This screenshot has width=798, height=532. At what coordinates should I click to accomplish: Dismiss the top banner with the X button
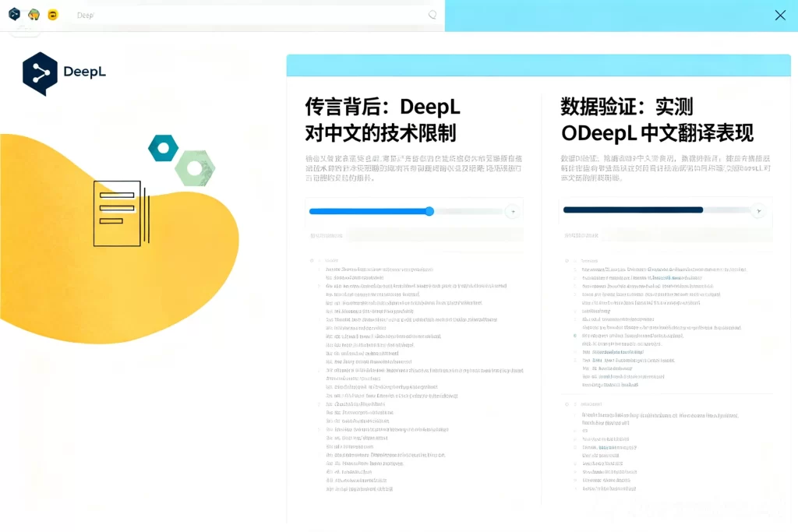[780, 15]
